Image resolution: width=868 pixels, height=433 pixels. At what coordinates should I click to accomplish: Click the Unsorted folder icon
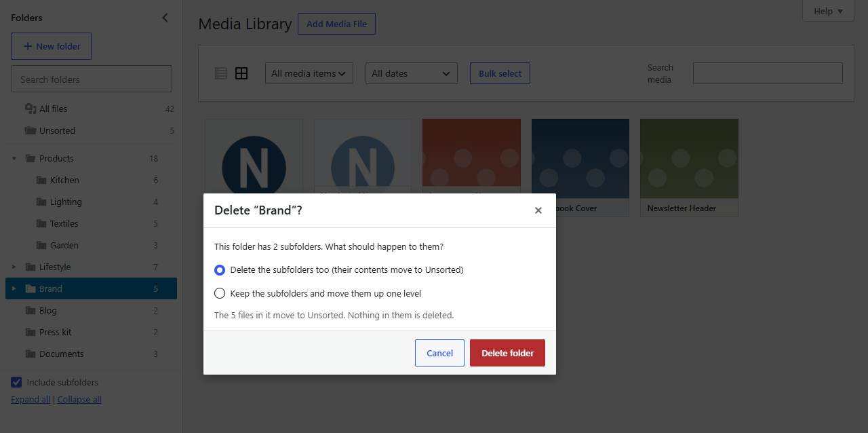tap(31, 130)
